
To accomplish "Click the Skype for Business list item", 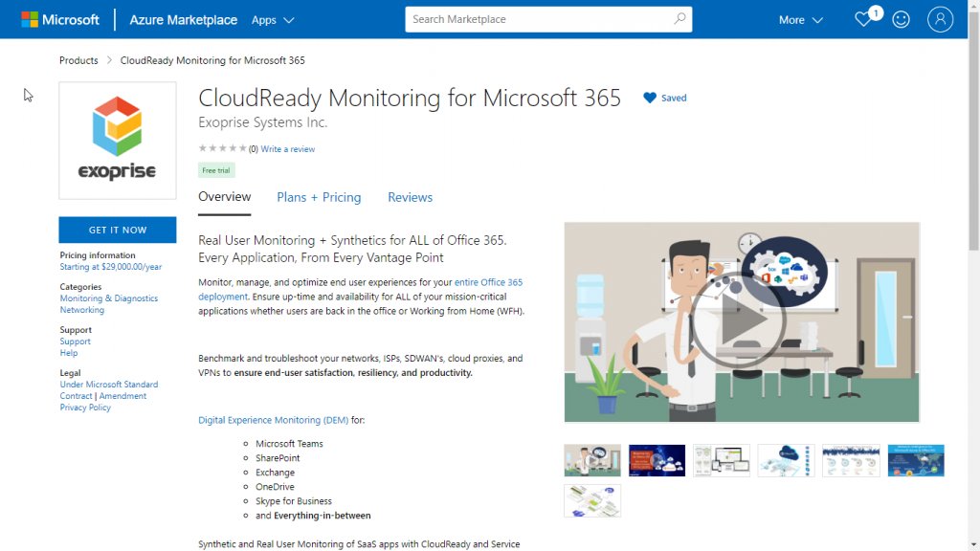I will 294,501.
